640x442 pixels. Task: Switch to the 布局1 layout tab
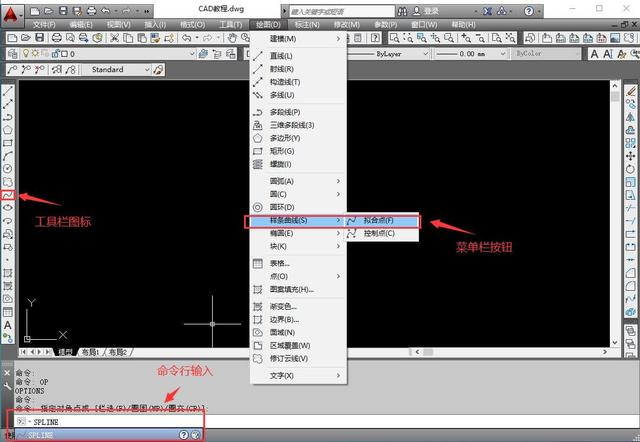point(90,352)
